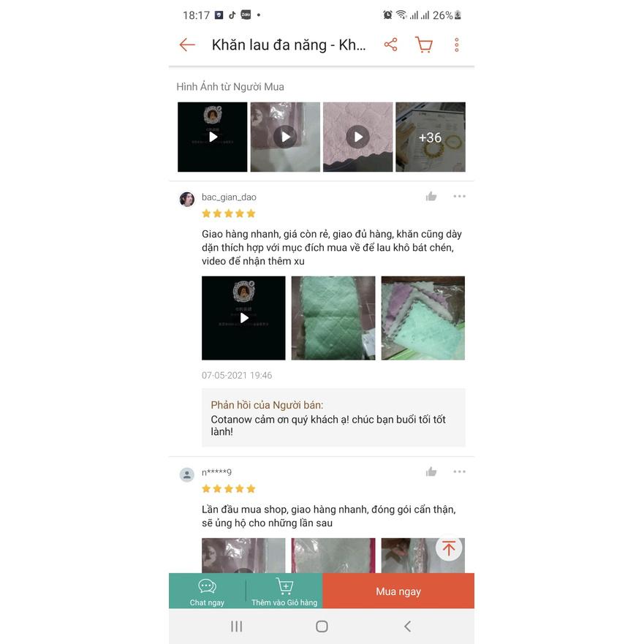Tap the Android recent apps button
Screen dimensions: 644x644
pos(237,626)
